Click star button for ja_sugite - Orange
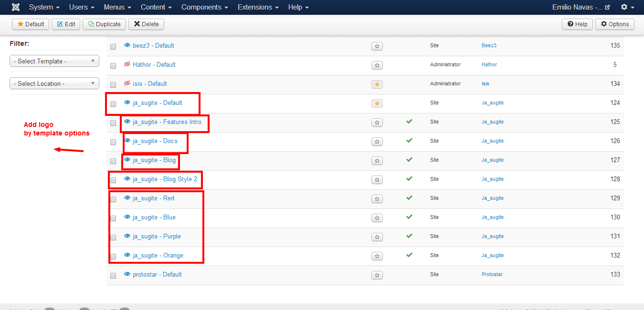644x310 pixels. click(377, 256)
